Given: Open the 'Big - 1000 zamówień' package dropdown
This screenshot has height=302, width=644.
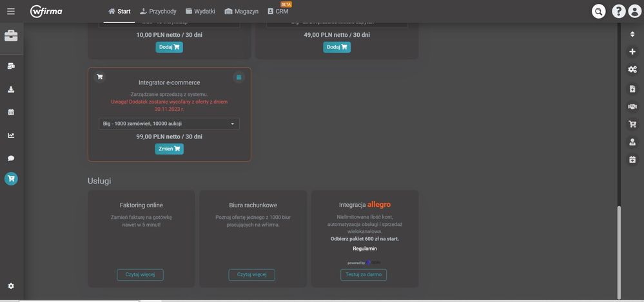Looking at the screenshot, I should [169, 124].
